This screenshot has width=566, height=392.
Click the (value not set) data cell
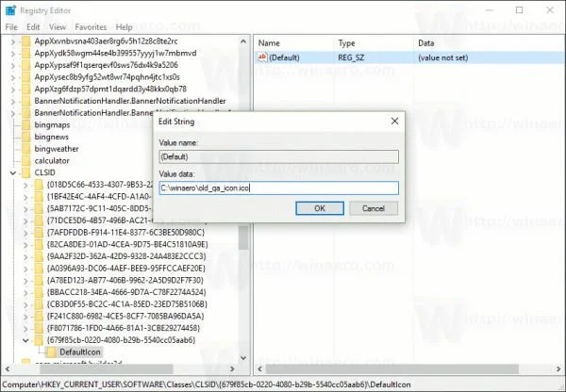(443, 57)
